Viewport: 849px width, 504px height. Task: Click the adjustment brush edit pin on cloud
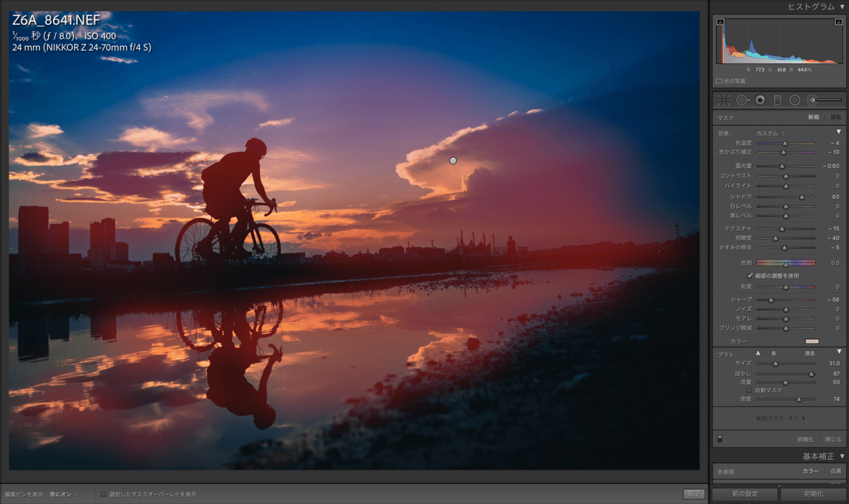tap(453, 160)
